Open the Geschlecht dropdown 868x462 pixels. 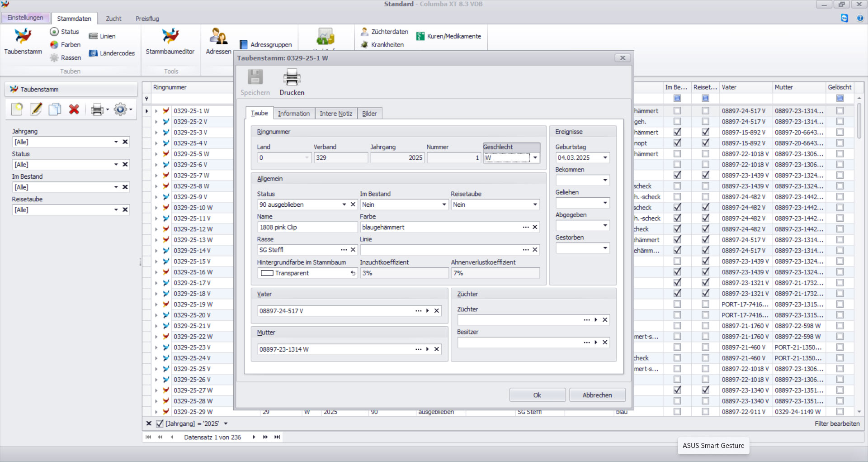tap(535, 158)
